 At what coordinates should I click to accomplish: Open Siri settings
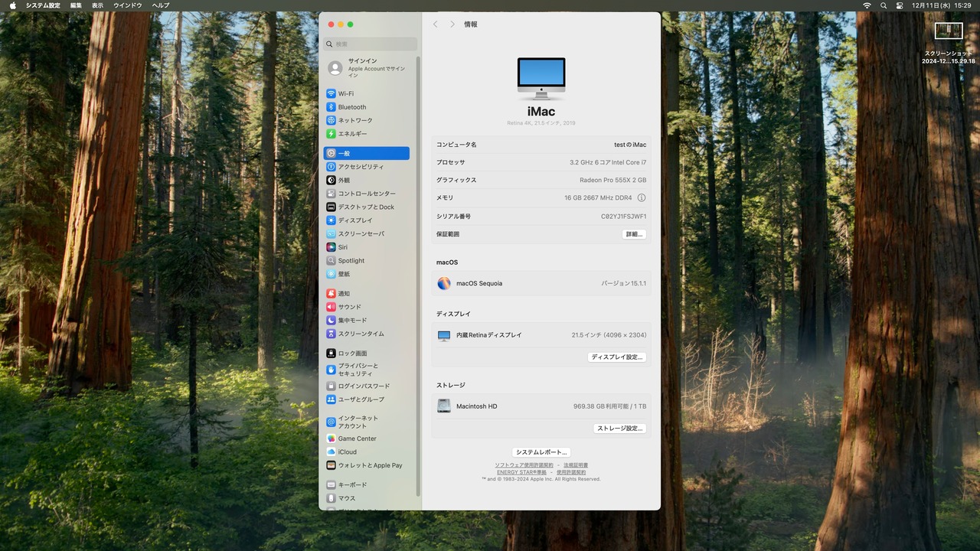pyautogui.click(x=367, y=247)
